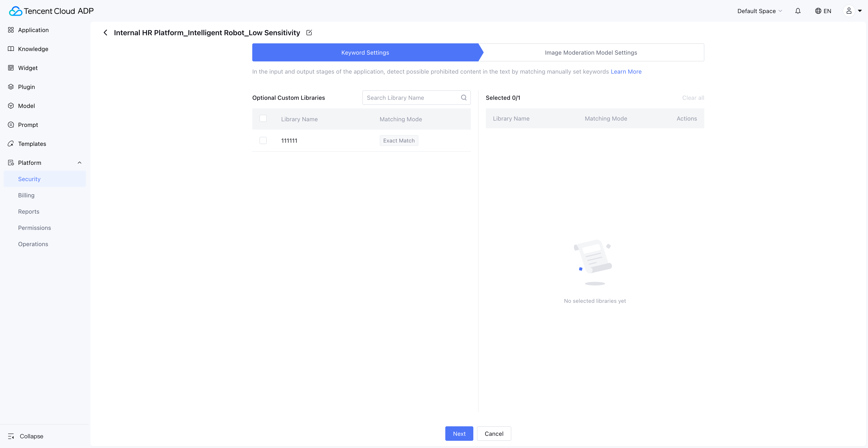Switch to Image Moderation Model Settings step
868x448 pixels.
pos(591,53)
